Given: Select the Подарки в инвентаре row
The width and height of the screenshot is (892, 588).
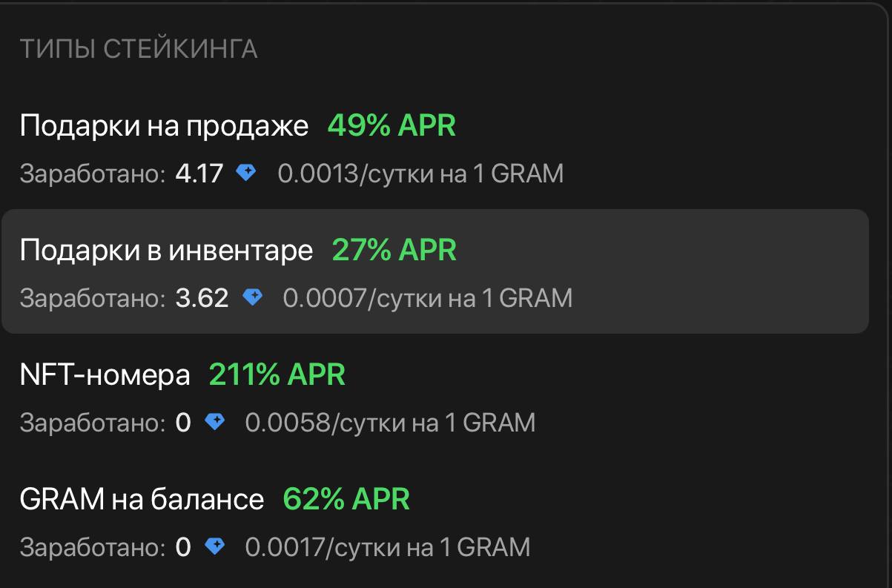Looking at the screenshot, I should pyautogui.click(x=435, y=271).
